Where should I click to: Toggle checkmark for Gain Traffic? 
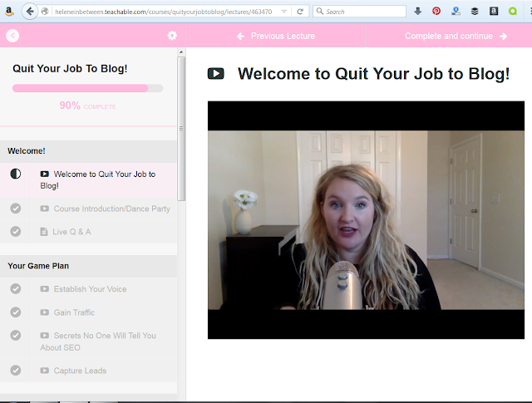tap(15, 312)
